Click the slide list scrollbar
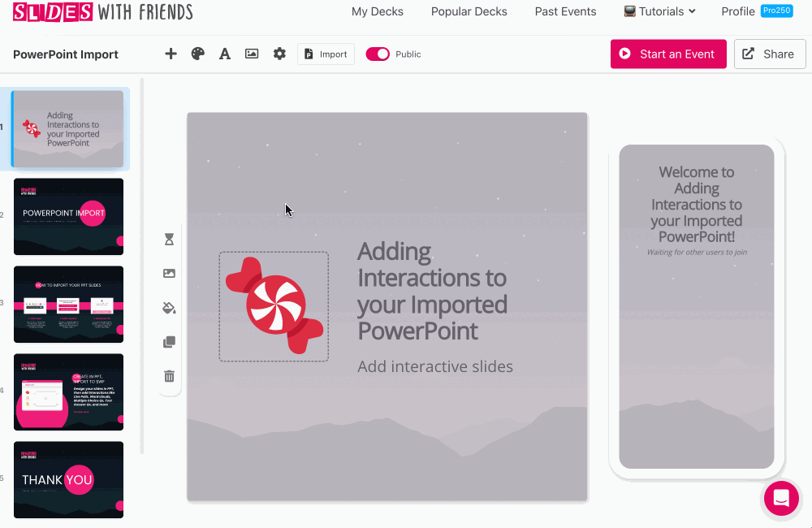This screenshot has height=528, width=812. (142, 267)
